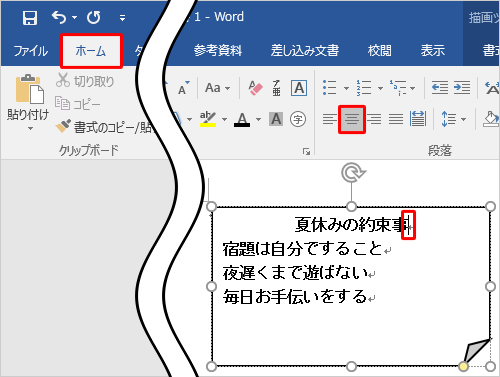This screenshot has width=500, height=377.
Task: Apply the font color A button
Action: pyautogui.click(x=242, y=119)
